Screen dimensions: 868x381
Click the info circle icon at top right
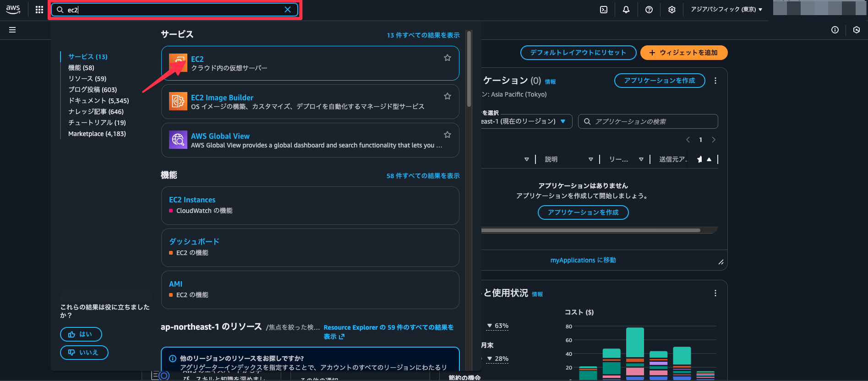(835, 30)
